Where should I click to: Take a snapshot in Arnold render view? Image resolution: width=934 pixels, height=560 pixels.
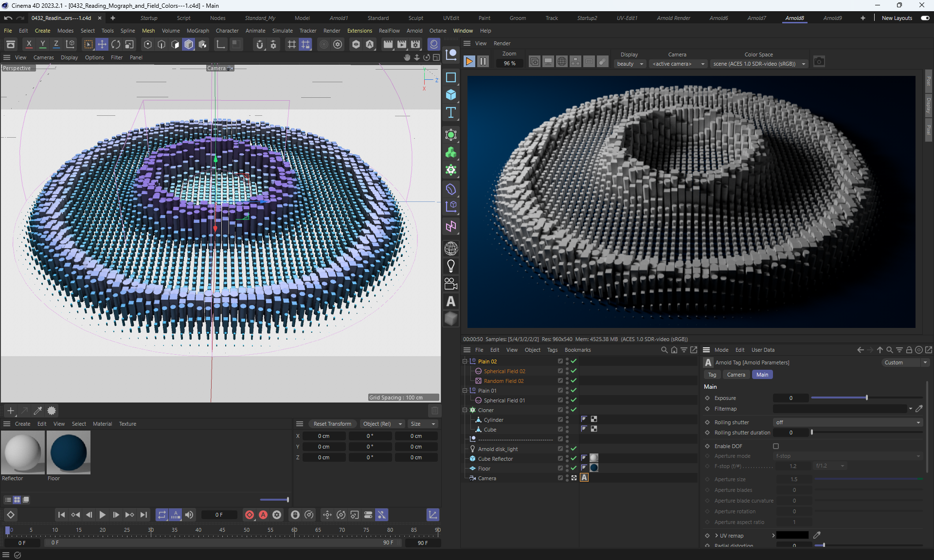[819, 62]
